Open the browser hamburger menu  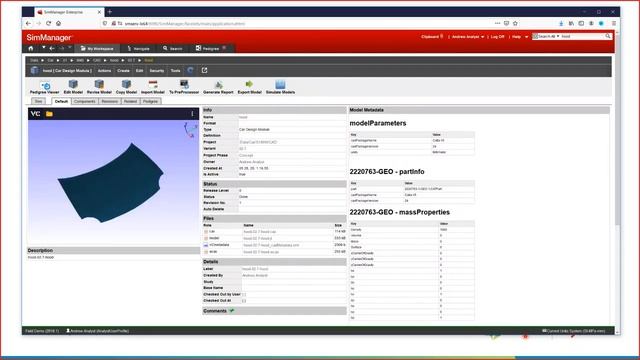tap(613, 23)
